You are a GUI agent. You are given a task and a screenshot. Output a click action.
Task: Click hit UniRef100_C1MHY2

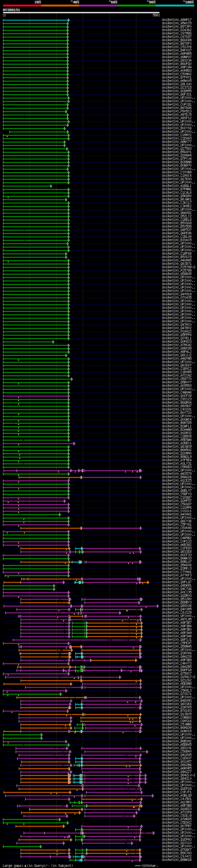pyautogui.click(x=176, y=135)
